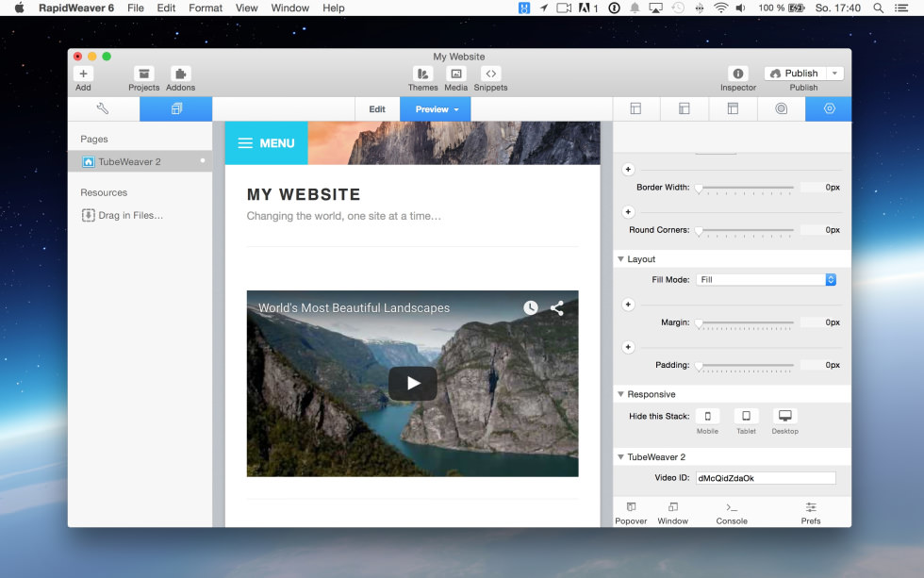Open the Publish dropdown arrow
The image size is (924, 578).
pyautogui.click(x=835, y=73)
